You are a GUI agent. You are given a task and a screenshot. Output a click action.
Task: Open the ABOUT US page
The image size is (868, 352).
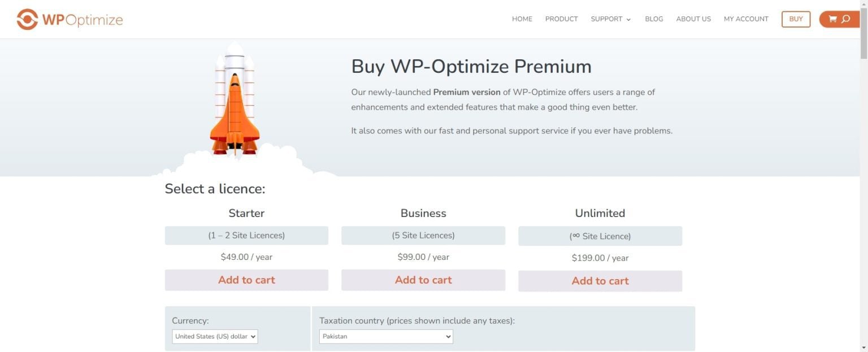693,19
